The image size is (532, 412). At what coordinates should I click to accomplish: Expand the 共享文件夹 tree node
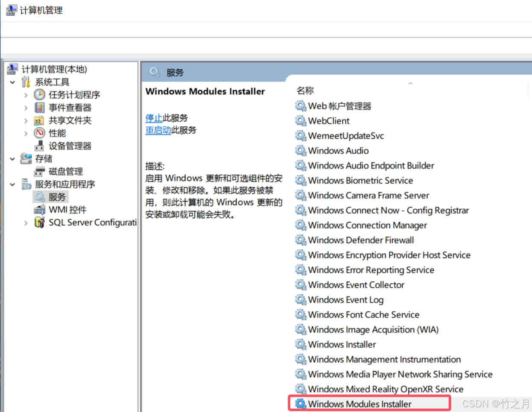[26, 120]
